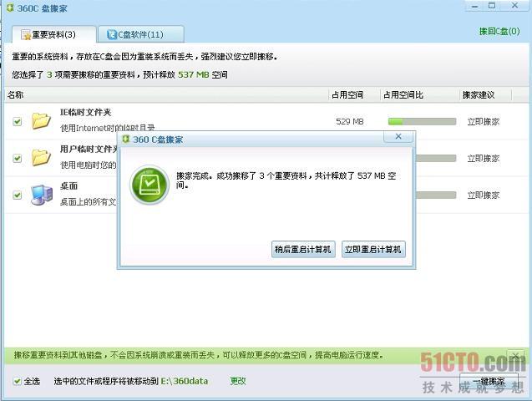Click the IE临时文件夹 title text
The width and height of the screenshot is (532, 401).
85,112
